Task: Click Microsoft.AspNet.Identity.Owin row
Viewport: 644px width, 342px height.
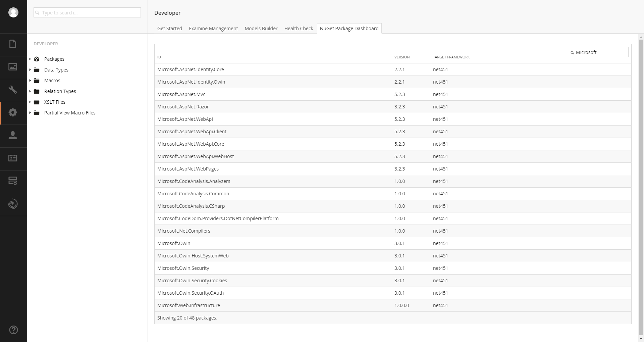Action: pyautogui.click(x=393, y=82)
